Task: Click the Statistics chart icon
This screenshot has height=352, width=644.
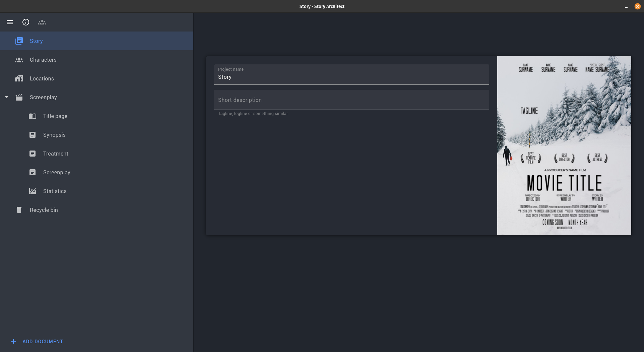Action: point(33,191)
